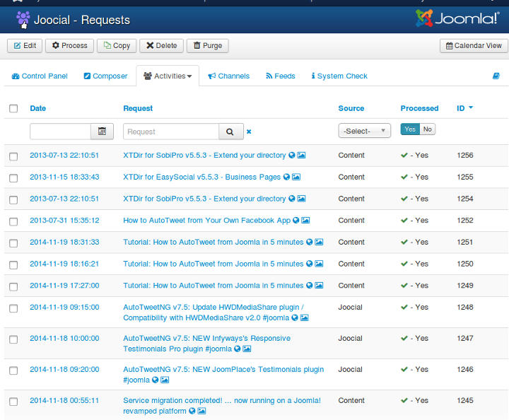Sort by the Request column header

click(x=138, y=108)
